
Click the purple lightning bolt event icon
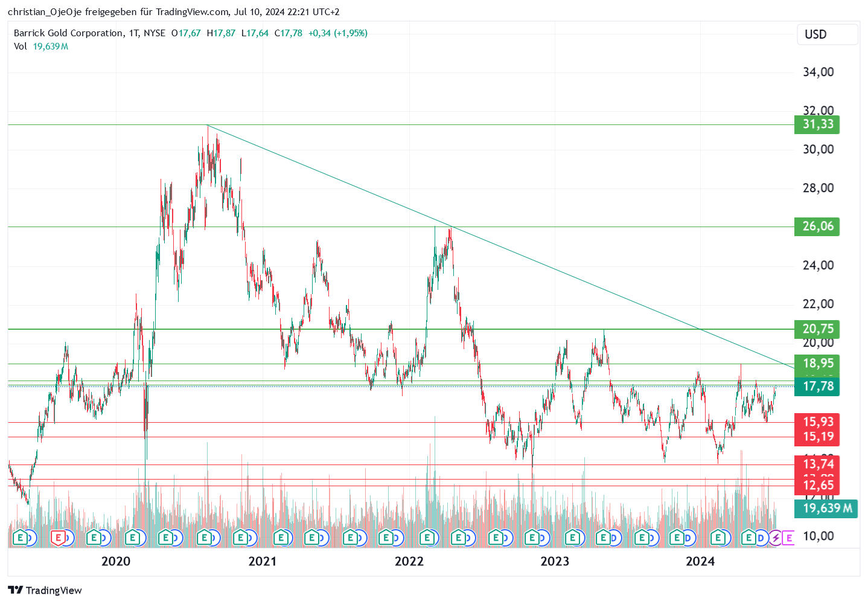(775, 537)
